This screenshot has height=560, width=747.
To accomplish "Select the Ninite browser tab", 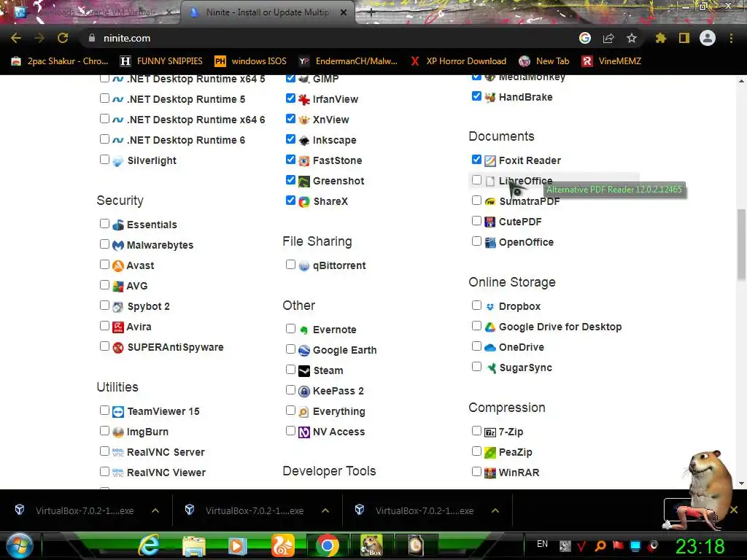I will click(267, 12).
